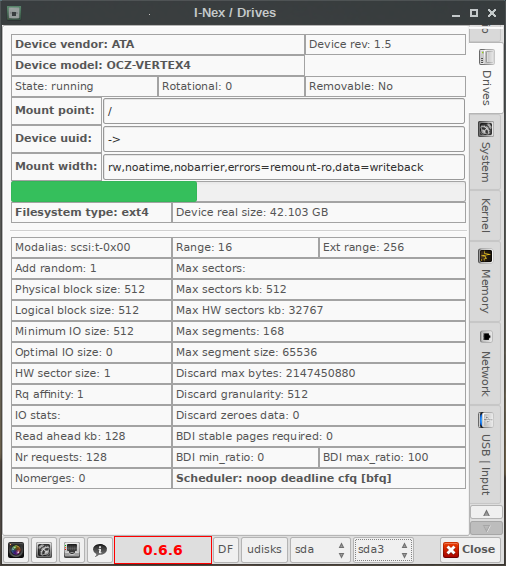Click 'Discard granularity: 512' text

coord(242,395)
